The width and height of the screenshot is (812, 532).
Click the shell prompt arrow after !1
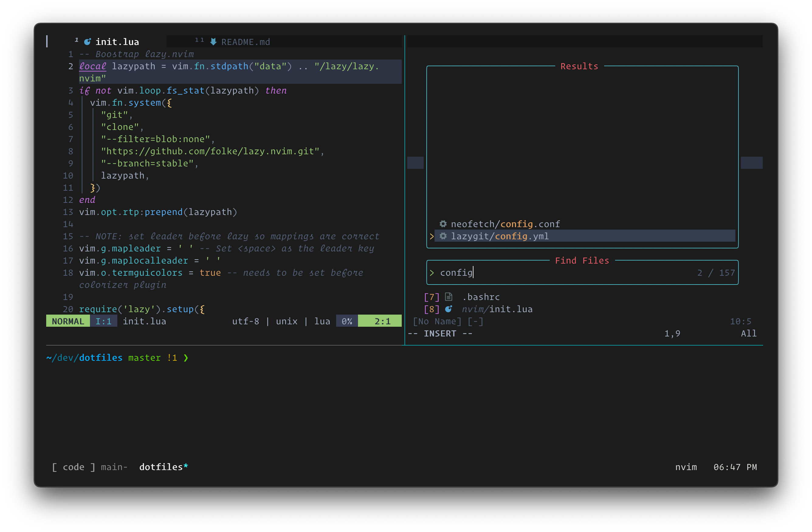coord(186,357)
